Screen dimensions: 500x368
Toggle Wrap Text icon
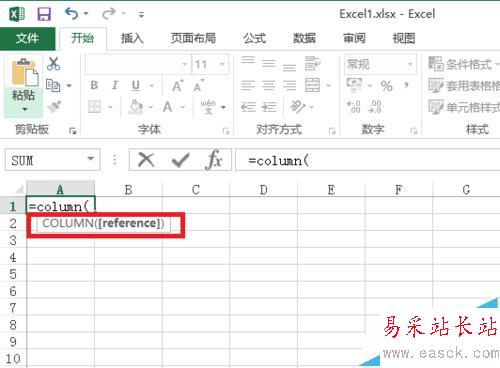(312, 63)
